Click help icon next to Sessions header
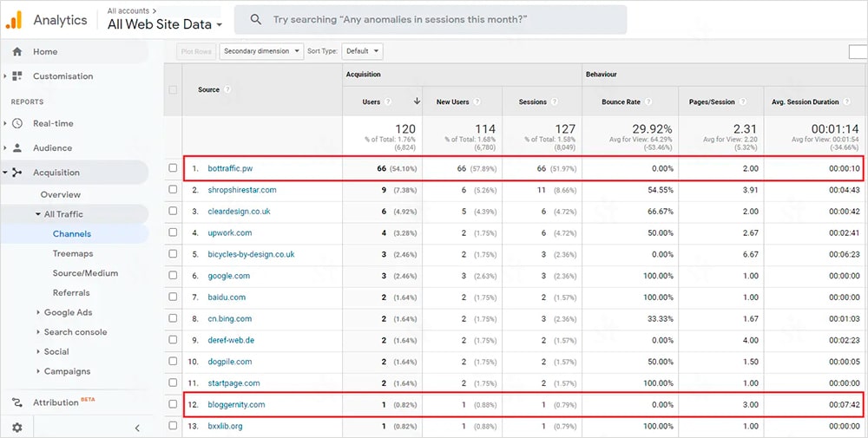This screenshot has height=438, width=868. 555,101
